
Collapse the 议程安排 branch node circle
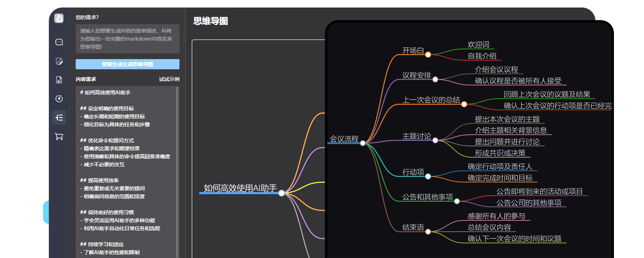[x=435, y=80]
